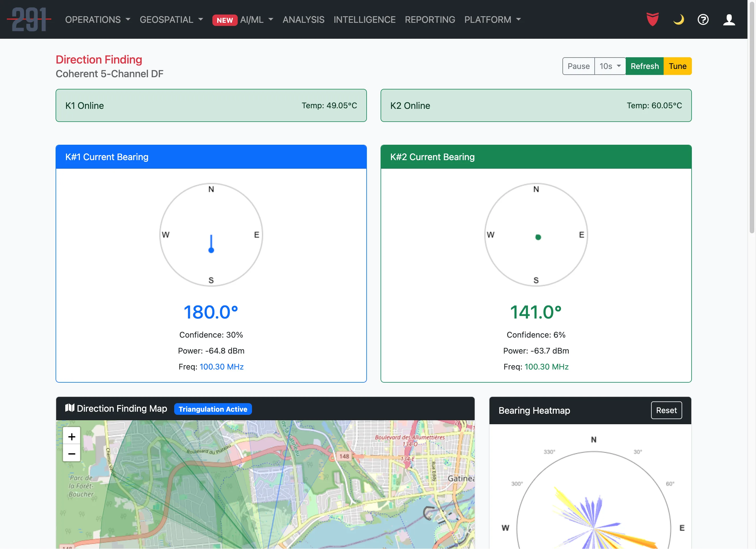Open the K#1 frequency 100.30 MHz link

pyautogui.click(x=222, y=366)
